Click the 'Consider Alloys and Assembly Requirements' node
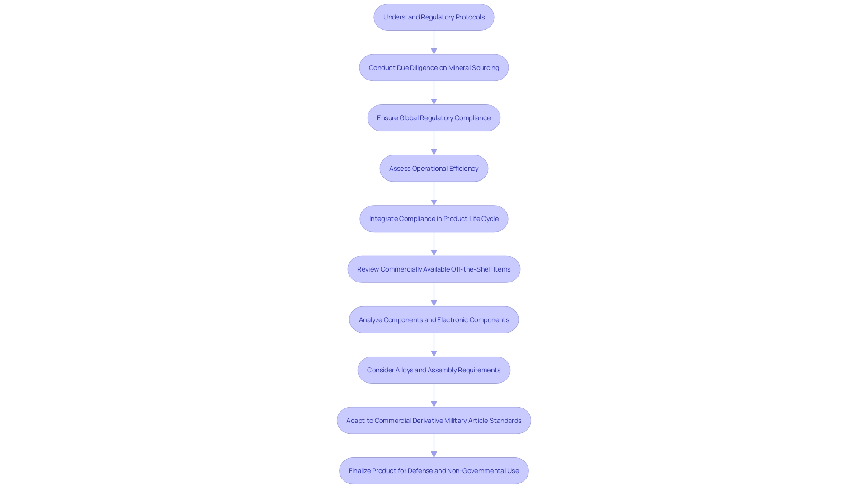This screenshot has height=488, width=868. [434, 370]
